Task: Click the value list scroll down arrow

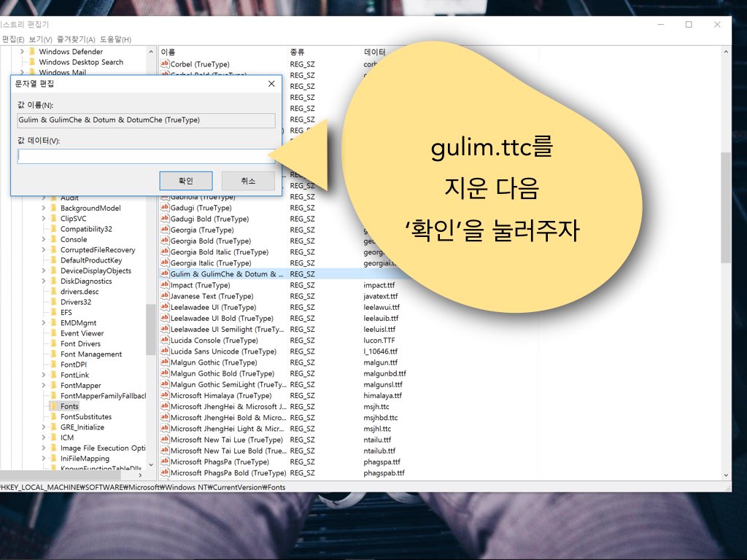Action: click(x=726, y=475)
